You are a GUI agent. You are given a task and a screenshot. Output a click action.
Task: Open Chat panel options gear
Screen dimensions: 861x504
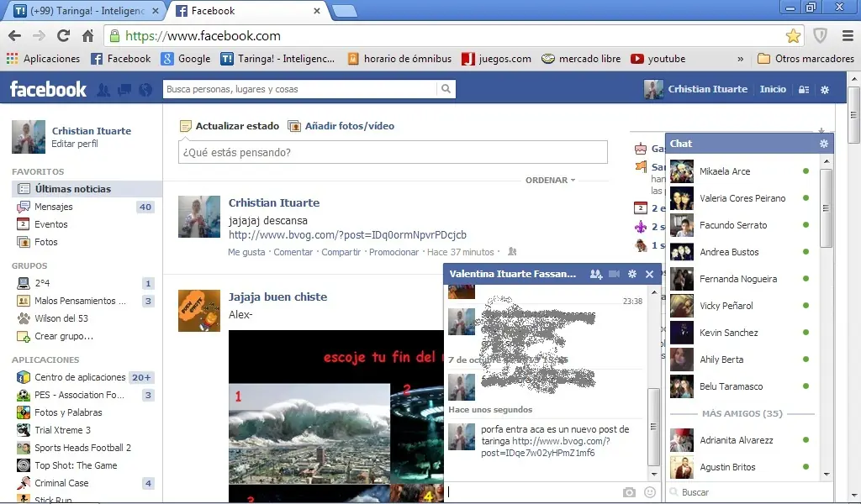pos(824,144)
